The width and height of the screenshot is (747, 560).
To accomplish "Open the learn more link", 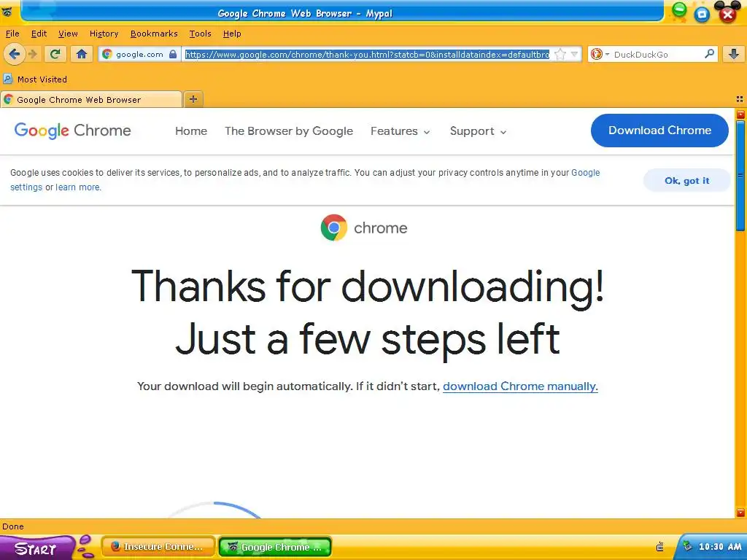I will pos(77,187).
